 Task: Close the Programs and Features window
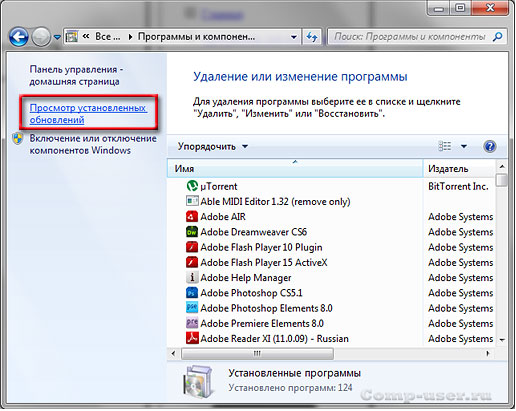490,8
